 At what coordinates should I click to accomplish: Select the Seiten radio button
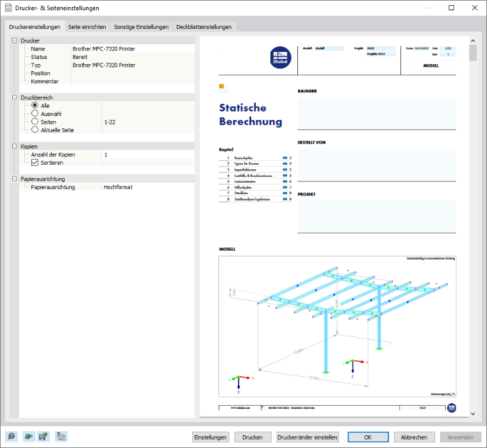tap(35, 122)
